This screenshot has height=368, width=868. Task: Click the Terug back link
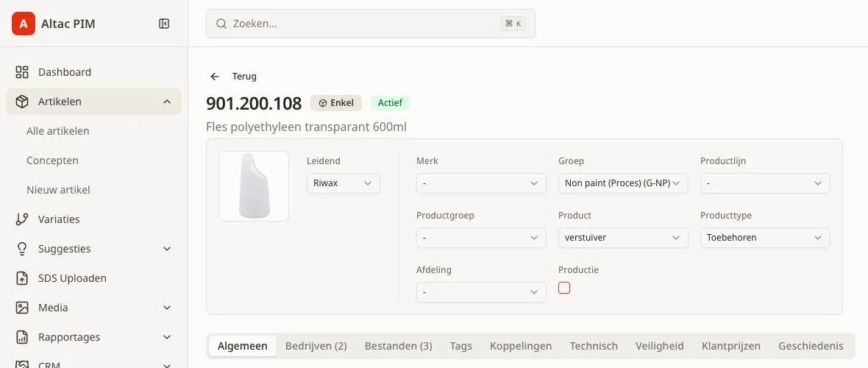[x=233, y=77]
